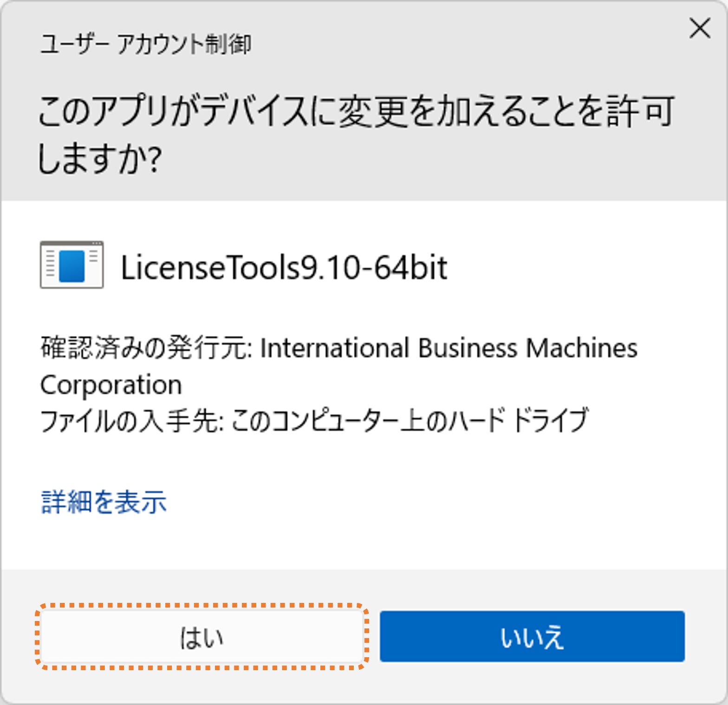The image size is (728, 705).
Task: Click the LicenseTools9.10-64bit program name
Action: click(284, 268)
